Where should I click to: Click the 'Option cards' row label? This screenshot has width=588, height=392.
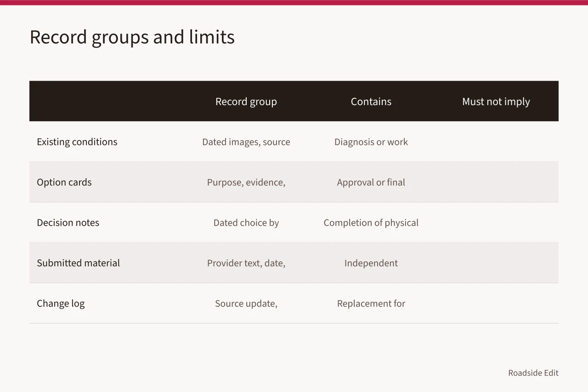64,182
